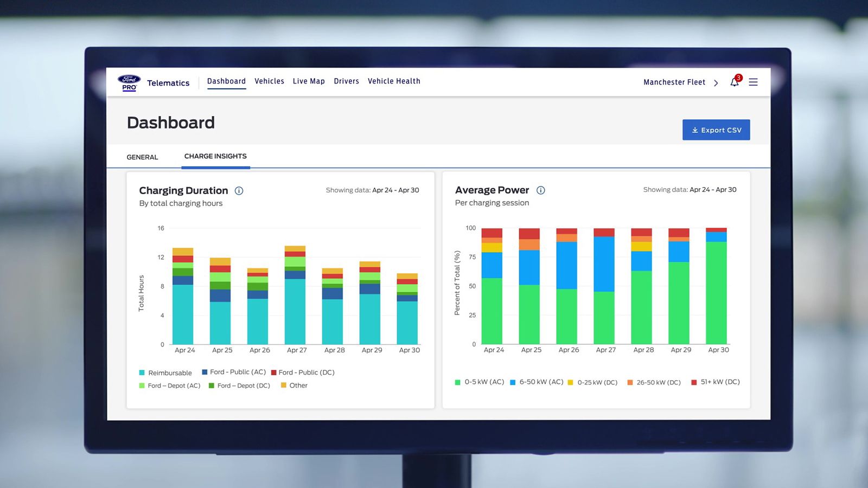Screen dimensions: 868x488
Task: Click the Apr 28 bar in Charging Duration
Action: (x=333, y=306)
